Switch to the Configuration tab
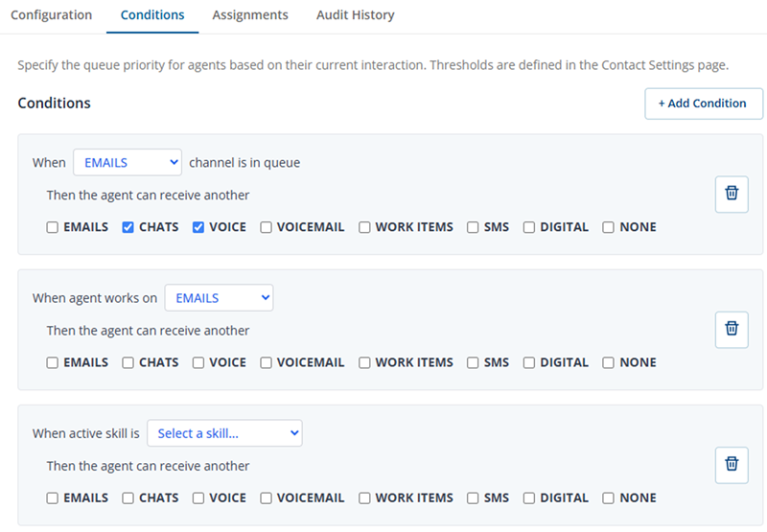Image resolution: width=767 pixels, height=532 pixels. click(52, 15)
